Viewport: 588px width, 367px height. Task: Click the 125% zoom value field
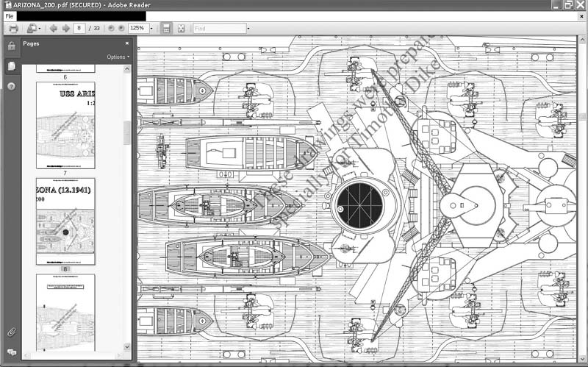[138, 28]
